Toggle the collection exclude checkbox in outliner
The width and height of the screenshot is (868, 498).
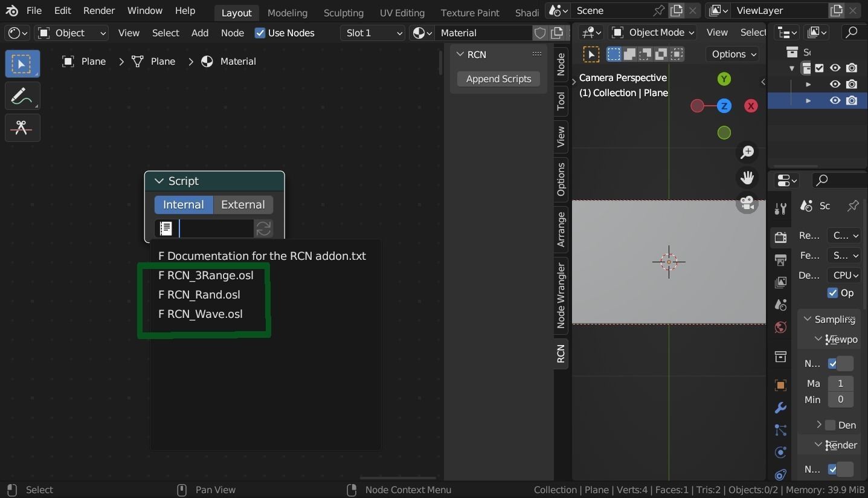coord(820,68)
